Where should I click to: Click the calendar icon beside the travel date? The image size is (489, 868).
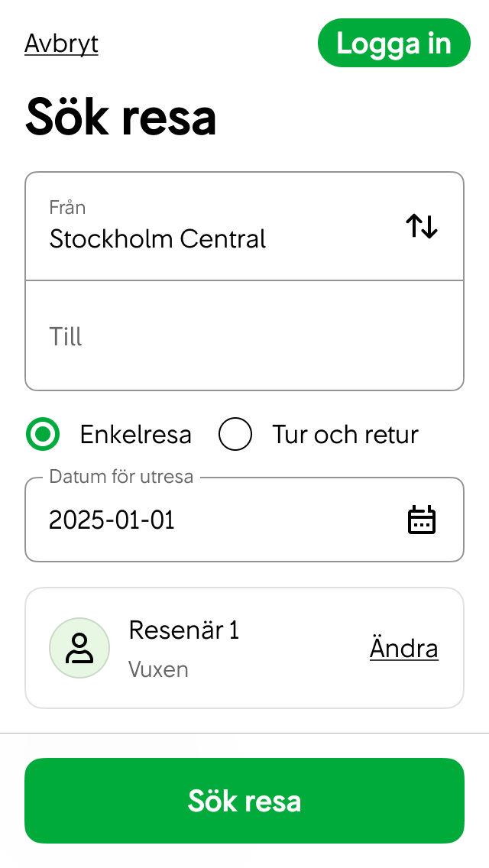[421, 519]
